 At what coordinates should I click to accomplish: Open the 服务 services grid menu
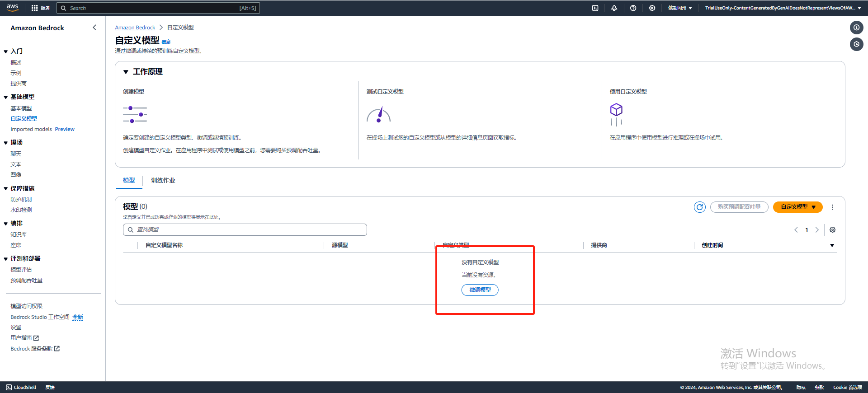pos(40,8)
